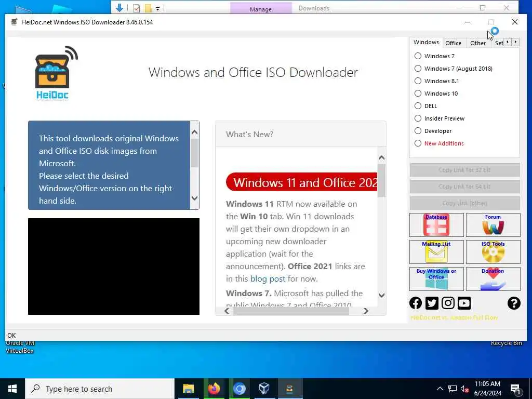Click the taskbar clock showing 11:05 AM
This screenshot has height=399, width=532.
487,389
